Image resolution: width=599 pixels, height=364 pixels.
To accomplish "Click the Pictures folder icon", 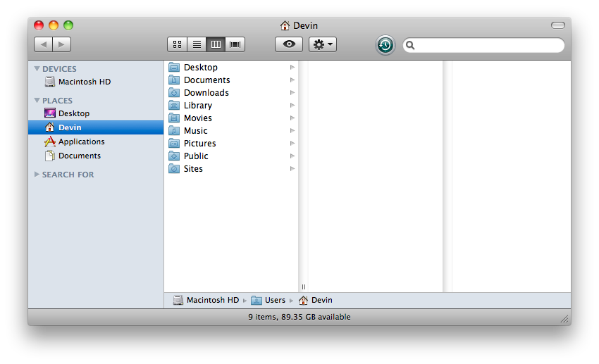I will tap(174, 143).
